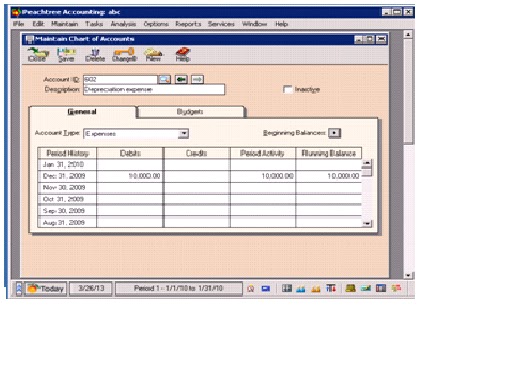This screenshot has width=523, height=380.
Task: Create a new account with New icon
Action: [x=153, y=55]
